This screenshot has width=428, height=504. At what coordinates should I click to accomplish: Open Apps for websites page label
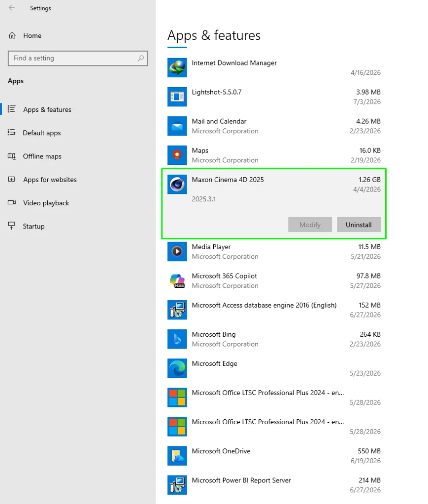click(x=50, y=180)
